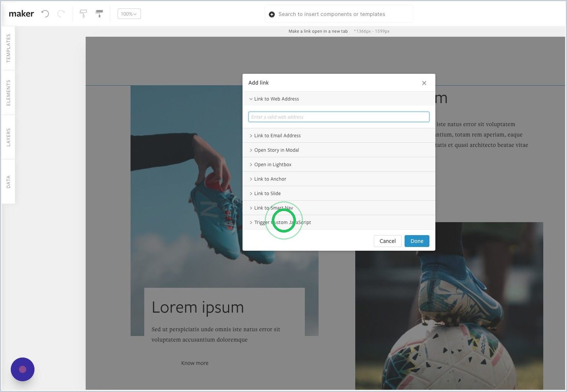
Task: Click the maker logo
Action: click(21, 14)
